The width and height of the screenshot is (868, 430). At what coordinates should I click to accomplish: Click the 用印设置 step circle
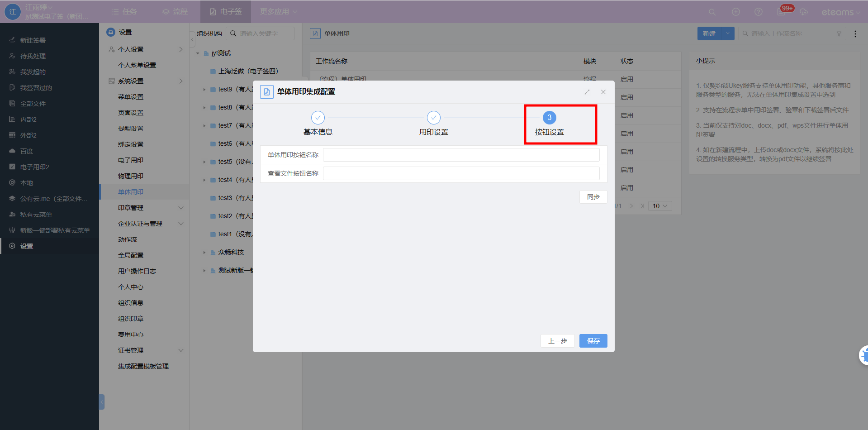[x=433, y=118]
